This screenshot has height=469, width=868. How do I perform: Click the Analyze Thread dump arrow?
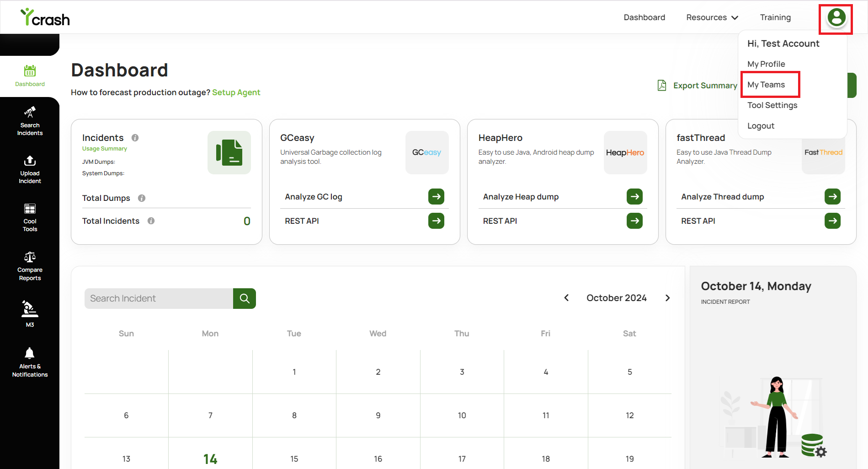[x=832, y=197]
